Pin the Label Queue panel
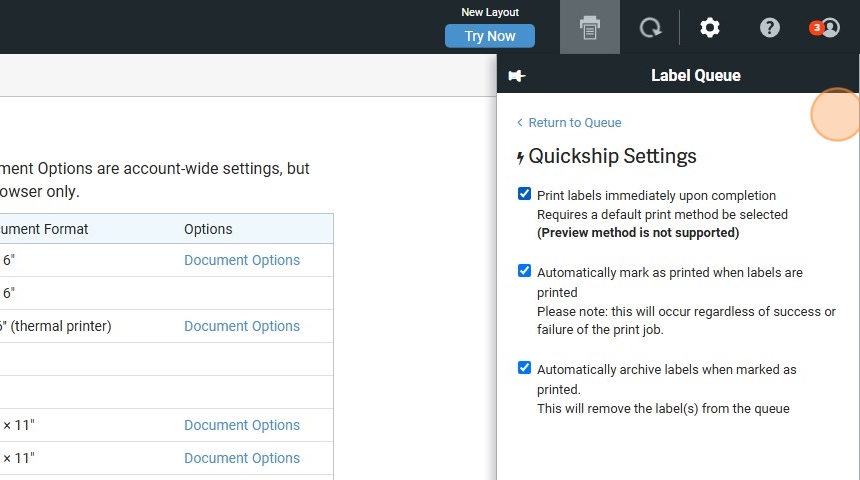The image size is (860, 480). 517,76
